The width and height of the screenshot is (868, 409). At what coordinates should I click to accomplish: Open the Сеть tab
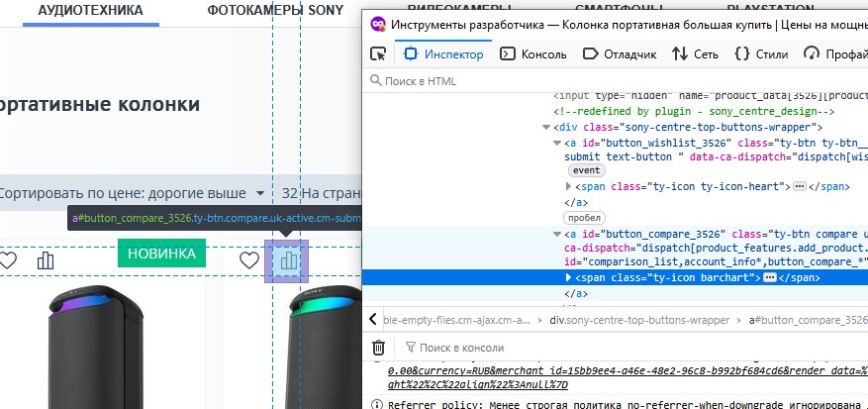pyautogui.click(x=696, y=53)
